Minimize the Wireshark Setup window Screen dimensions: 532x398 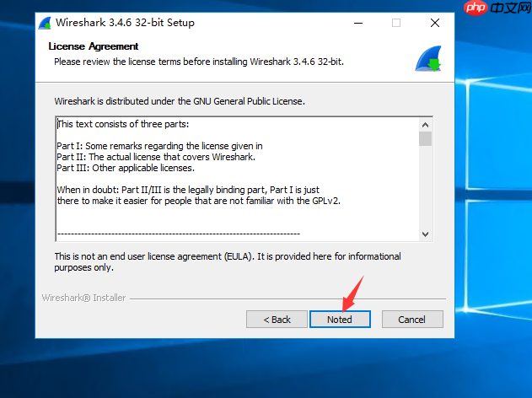point(358,23)
